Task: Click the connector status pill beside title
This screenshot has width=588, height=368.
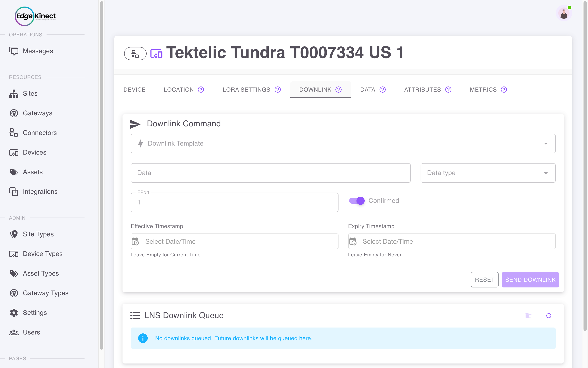Action: click(x=135, y=53)
